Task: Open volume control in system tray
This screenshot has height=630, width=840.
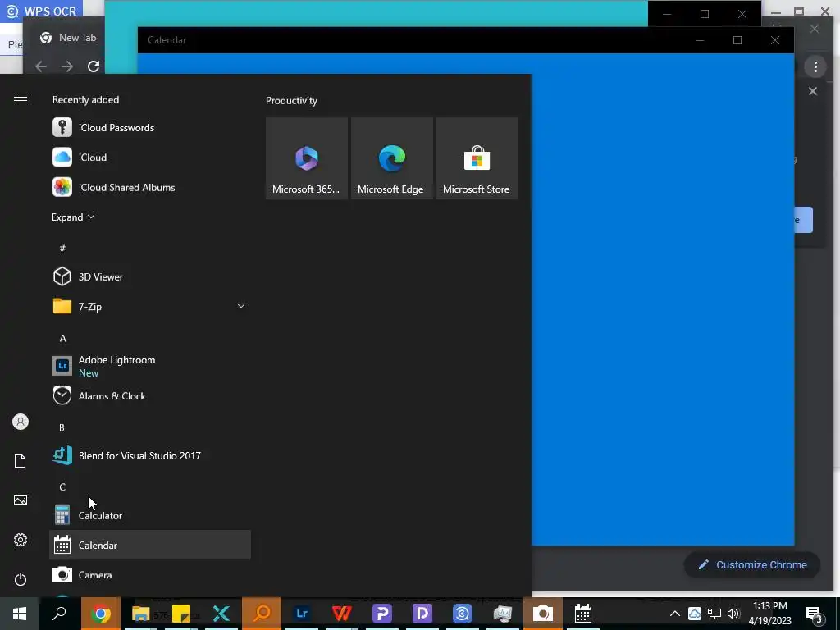Action: 733,614
